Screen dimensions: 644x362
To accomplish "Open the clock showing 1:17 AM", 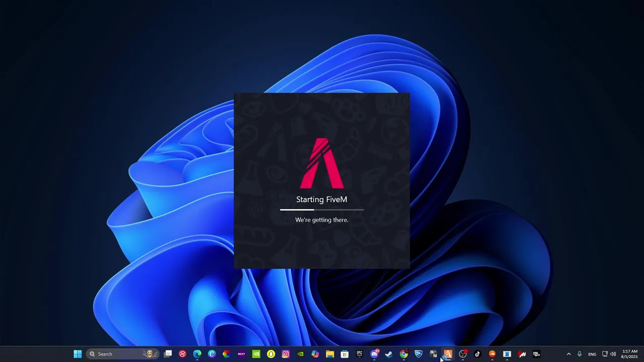I will tap(630, 354).
